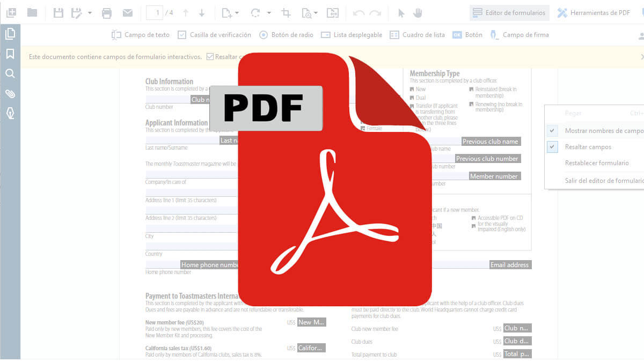Choose Salir del editor de formularios

pos(595,181)
